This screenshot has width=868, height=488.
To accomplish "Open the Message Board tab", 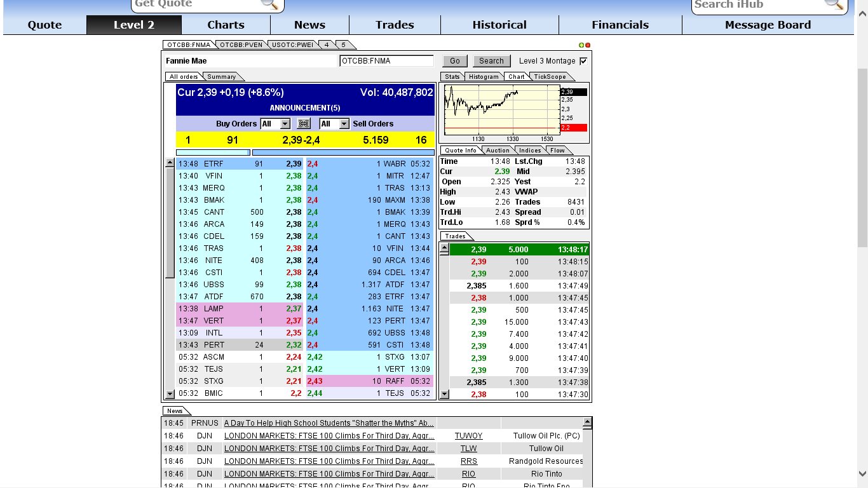I will coord(768,25).
